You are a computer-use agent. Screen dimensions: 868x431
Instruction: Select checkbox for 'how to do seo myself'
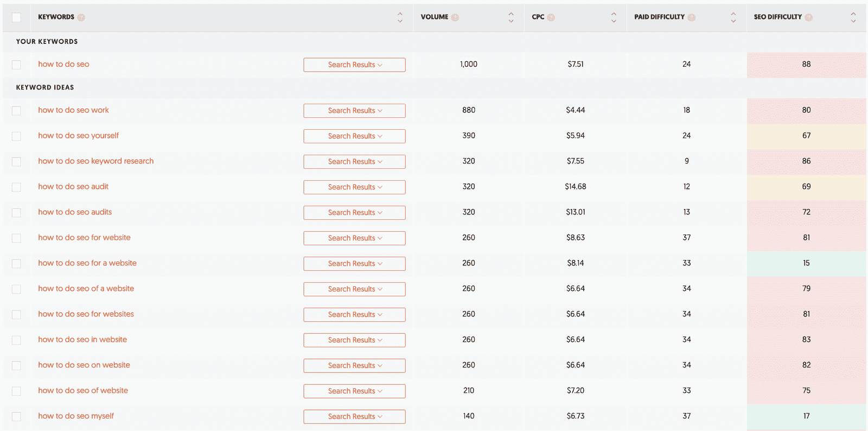[x=16, y=417]
